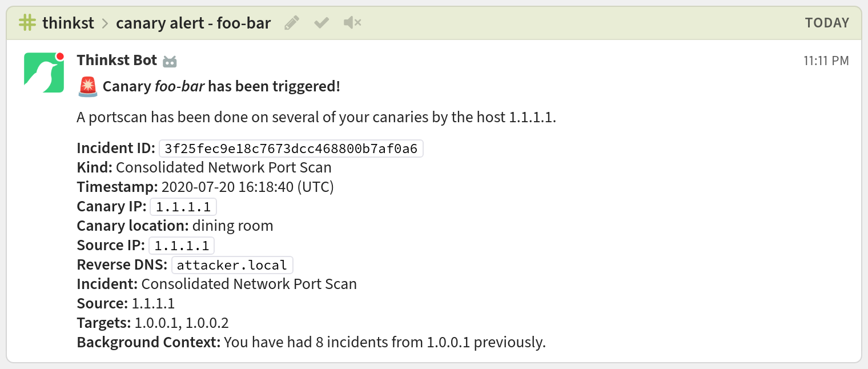Click the Source IP code value

(x=182, y=246)
